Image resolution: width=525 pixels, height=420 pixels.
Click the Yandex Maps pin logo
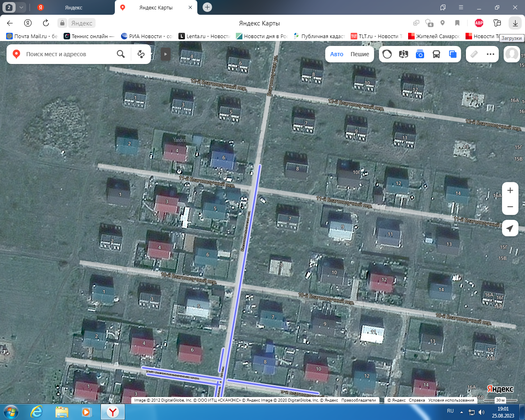pyautogui.click(x=16, y=54)
